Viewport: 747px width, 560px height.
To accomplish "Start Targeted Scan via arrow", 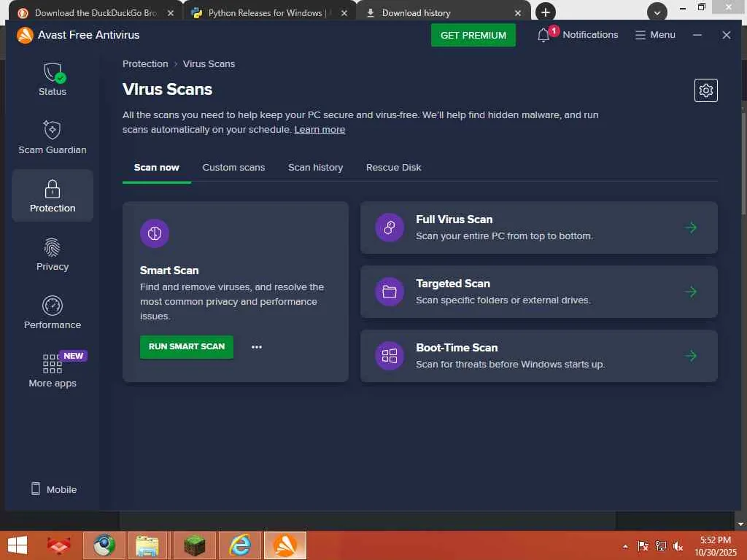I will (x=690, y=292).
